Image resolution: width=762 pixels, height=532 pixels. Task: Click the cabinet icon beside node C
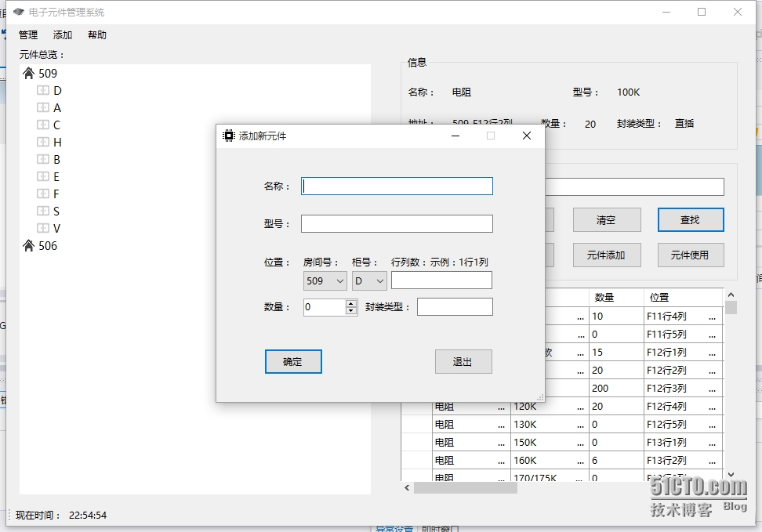pos(43,125)
